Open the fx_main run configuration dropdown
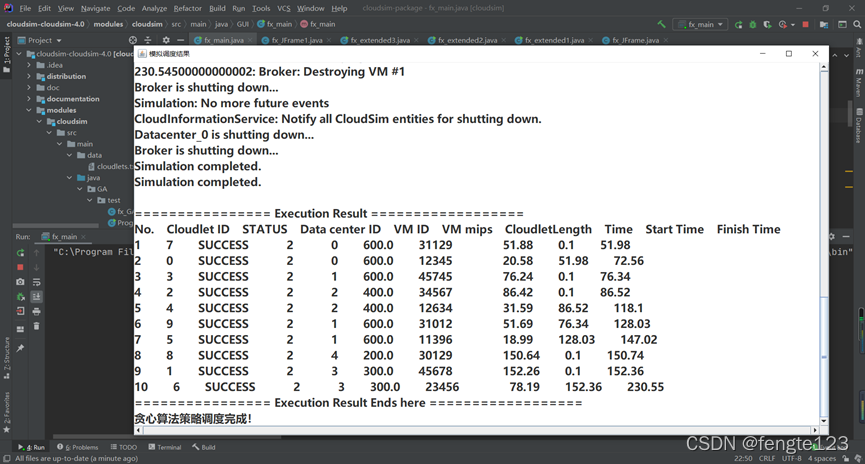Screen dimensions: 865x464 701,24
